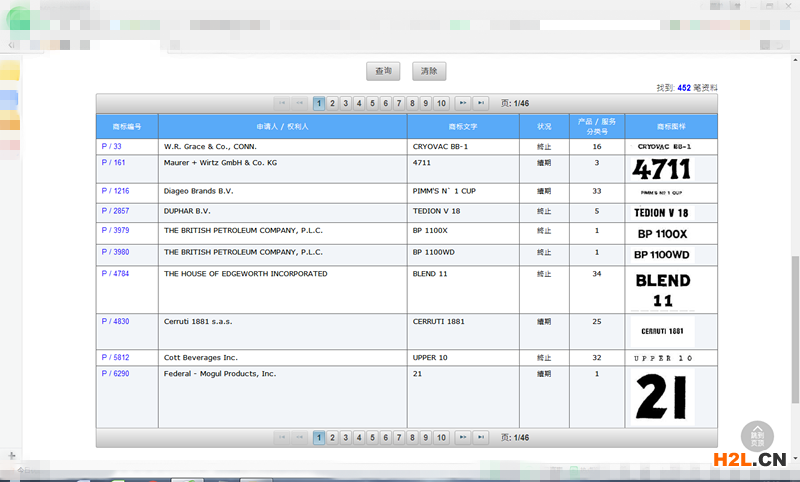This screenshot has height=482, width=800.
Task: Click the 商标编号 column header
Action: coord(127,127)
